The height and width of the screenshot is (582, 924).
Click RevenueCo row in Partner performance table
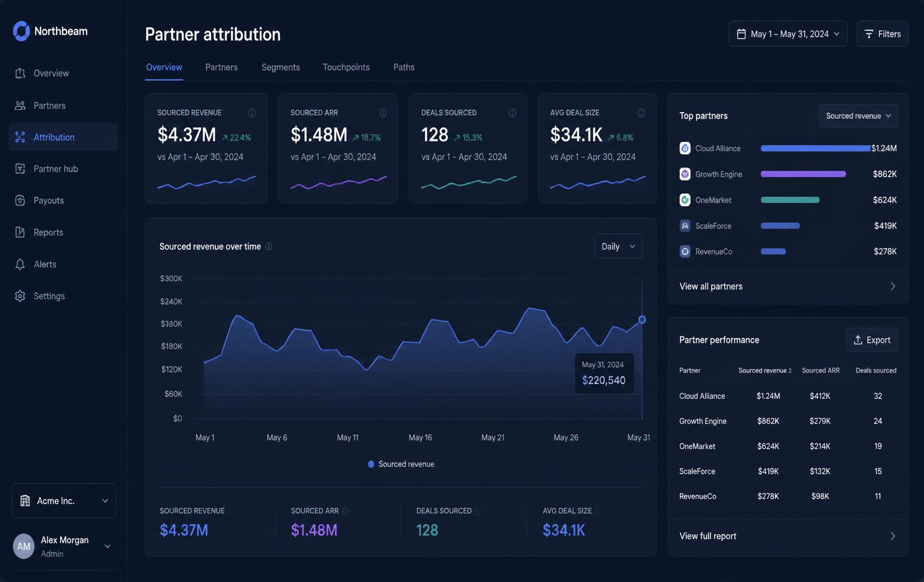(788, 497)
